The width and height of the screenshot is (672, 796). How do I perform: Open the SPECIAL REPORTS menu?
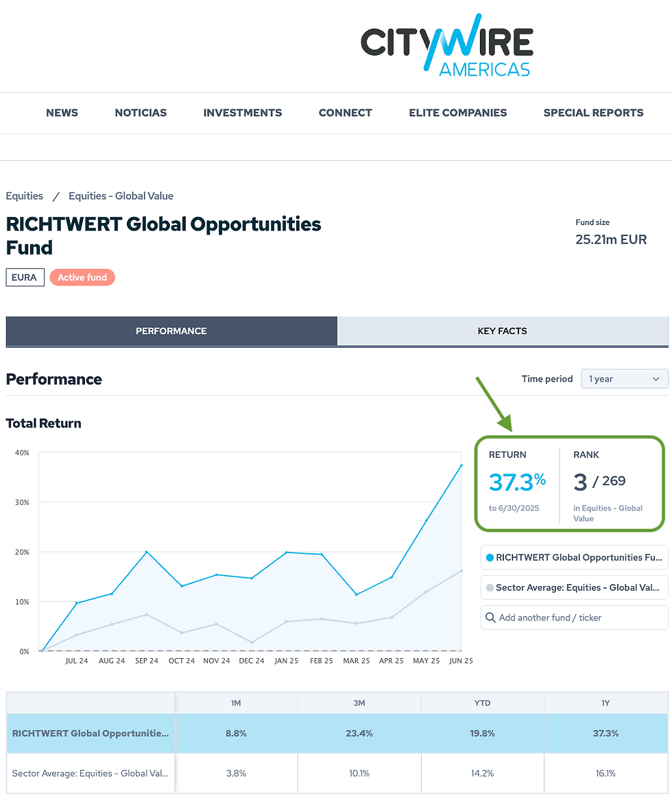click(593, 113)
